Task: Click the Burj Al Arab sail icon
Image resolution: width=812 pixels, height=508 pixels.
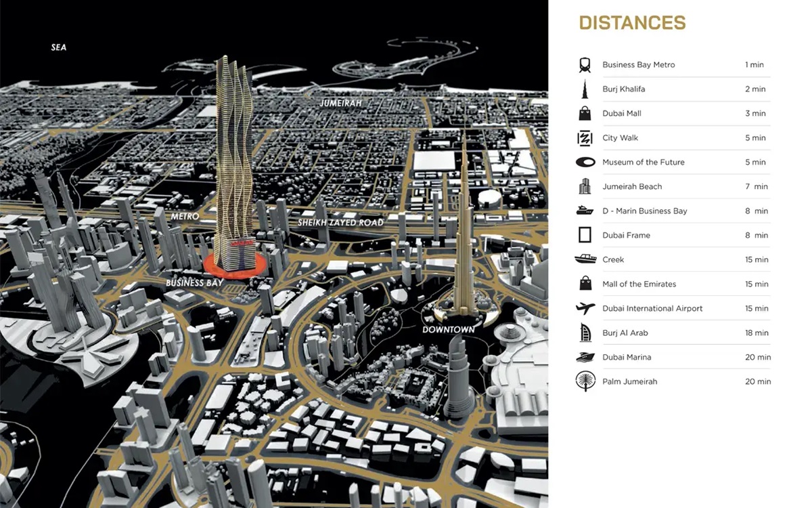Action: (585, 333)
